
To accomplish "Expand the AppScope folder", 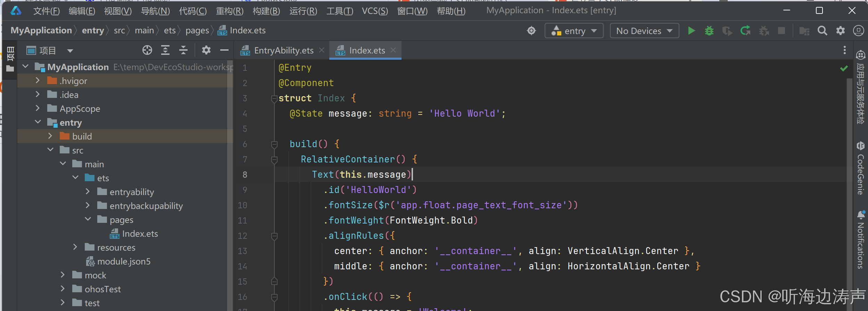I will [38, 108].
